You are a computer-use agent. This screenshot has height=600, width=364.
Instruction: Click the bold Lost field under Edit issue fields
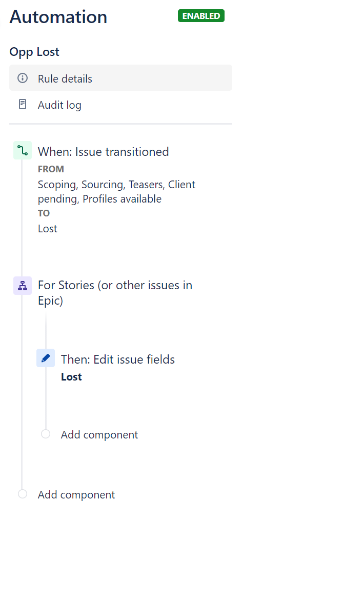click(x=71, y=377)
